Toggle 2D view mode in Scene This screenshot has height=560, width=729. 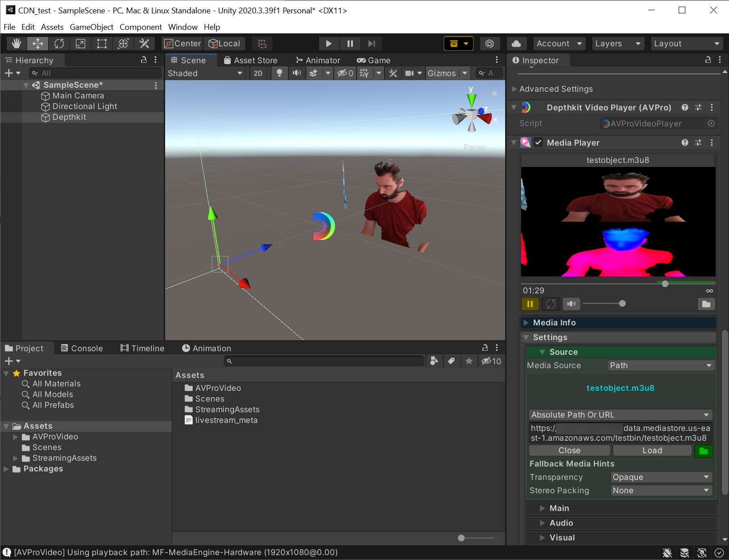point(258,73)
